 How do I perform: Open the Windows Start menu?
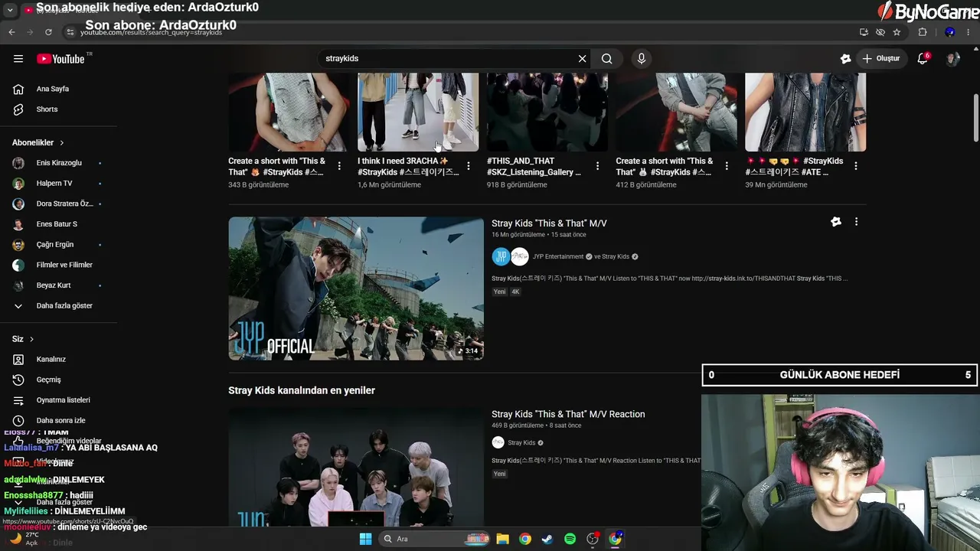[365, 539]
